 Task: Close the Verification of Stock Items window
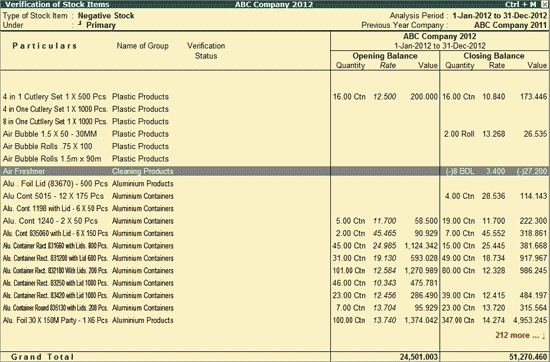point(544,4)
